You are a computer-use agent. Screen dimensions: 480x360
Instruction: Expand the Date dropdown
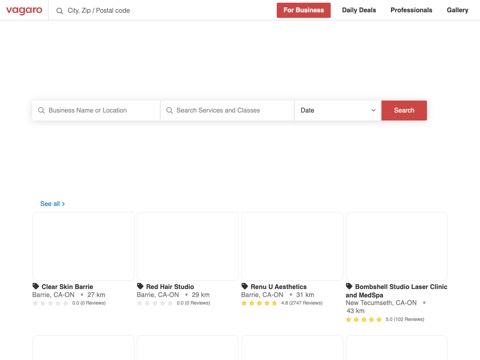pyautogui.click(x=338, y=110)
